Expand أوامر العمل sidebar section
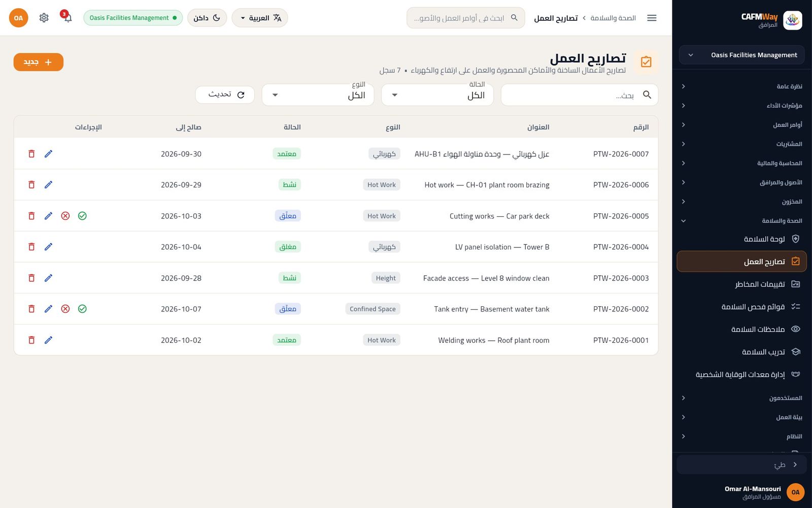Image resolution: width=812 pixels, height=508 pixels. point(742,125)
